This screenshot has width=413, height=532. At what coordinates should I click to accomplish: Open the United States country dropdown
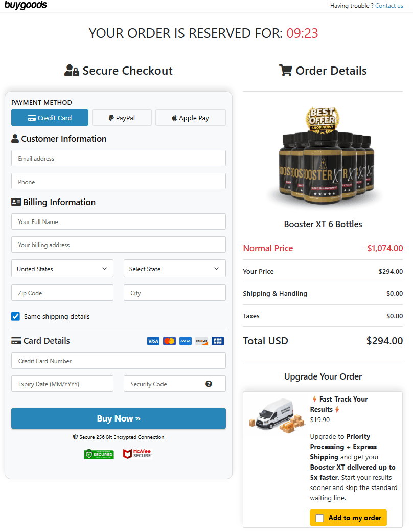[62, 269]
